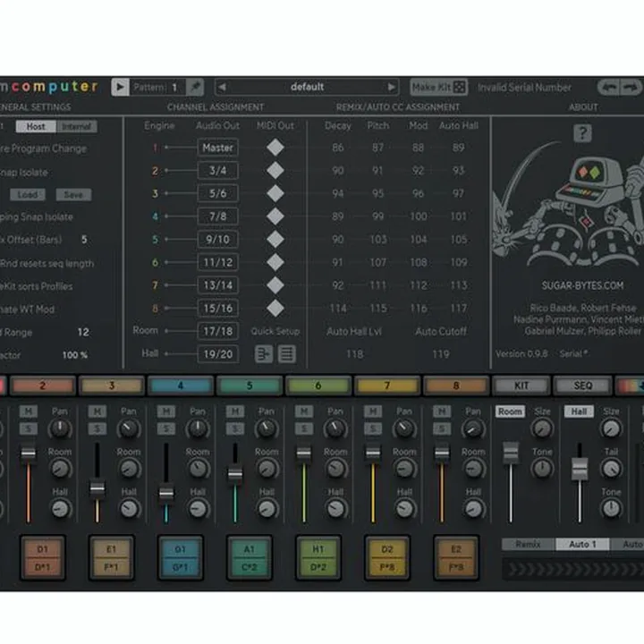Image resolution: width=644 pixels, height=644 pixels.
Task: Toggle the Room reverb button
Action: pyautogui.click(x=510, y=411)
